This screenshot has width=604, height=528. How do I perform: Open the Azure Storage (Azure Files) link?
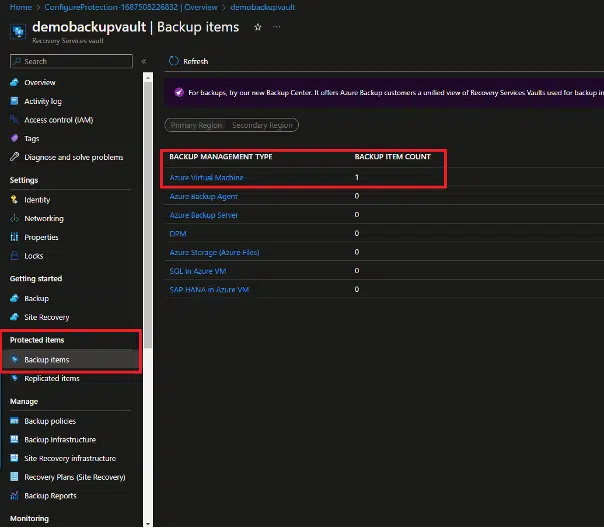click(214, 252)
